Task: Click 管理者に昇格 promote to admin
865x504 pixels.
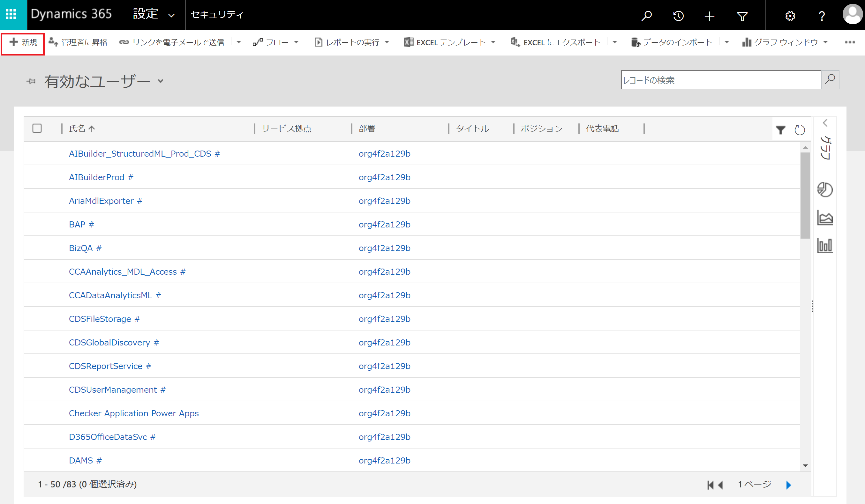Action: pos(78,42)
